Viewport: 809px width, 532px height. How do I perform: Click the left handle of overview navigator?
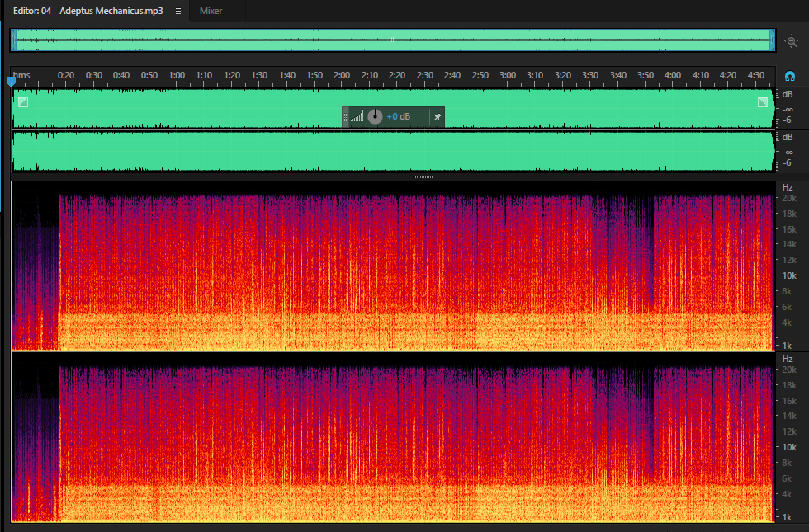click(14, 40)
